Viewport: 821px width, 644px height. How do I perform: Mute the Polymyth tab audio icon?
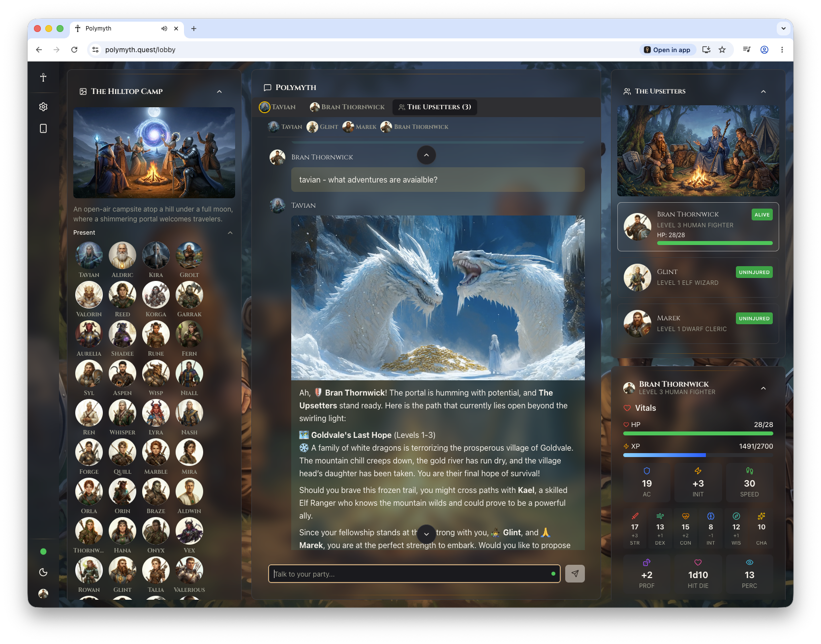point(164,29)
